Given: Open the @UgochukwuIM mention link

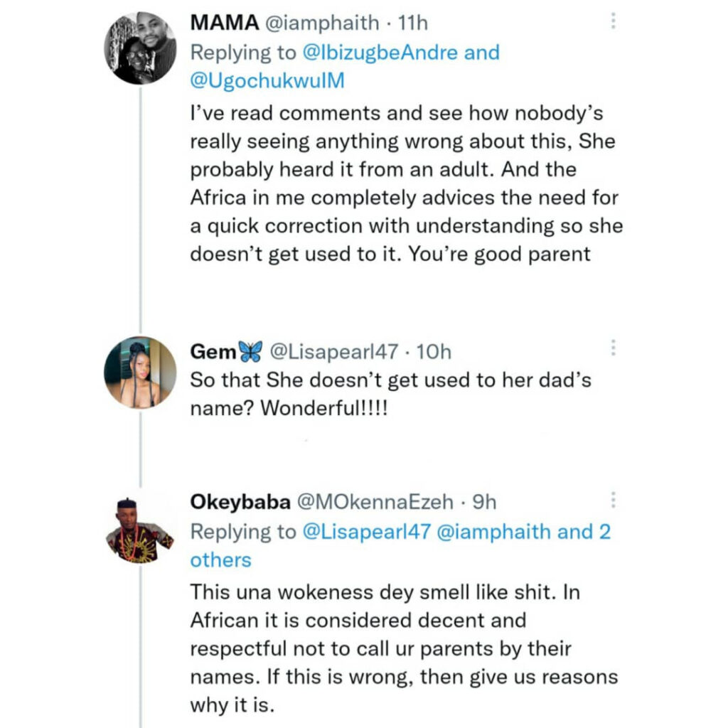Looking at the screenshot, I should click(x=267, y=81).
